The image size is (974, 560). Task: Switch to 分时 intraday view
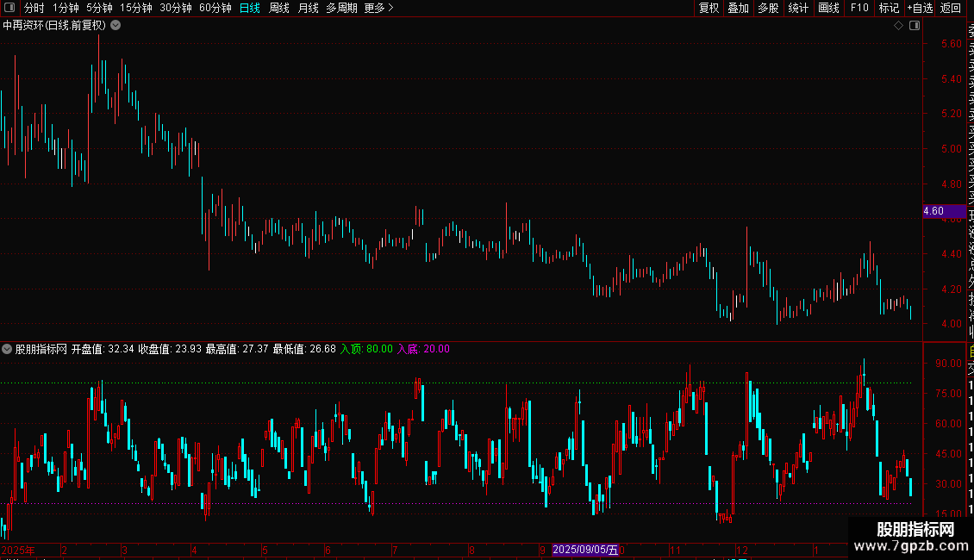click(x=34, y=8)
